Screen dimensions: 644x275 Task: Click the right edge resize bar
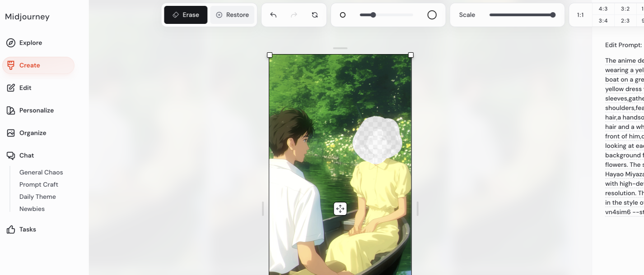tap(417, 209)
